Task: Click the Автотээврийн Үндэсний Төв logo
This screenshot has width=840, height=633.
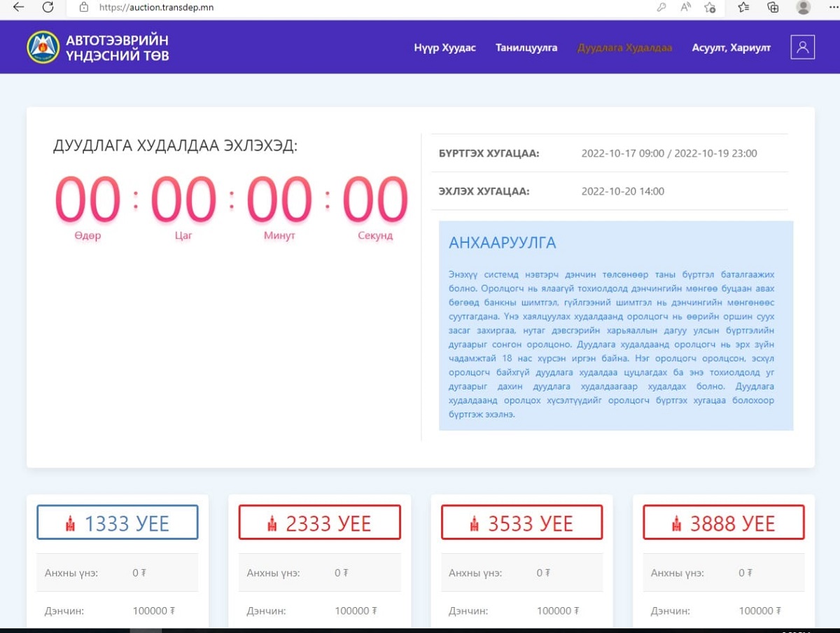Action: pyautogui.click(x=98, y=47)
